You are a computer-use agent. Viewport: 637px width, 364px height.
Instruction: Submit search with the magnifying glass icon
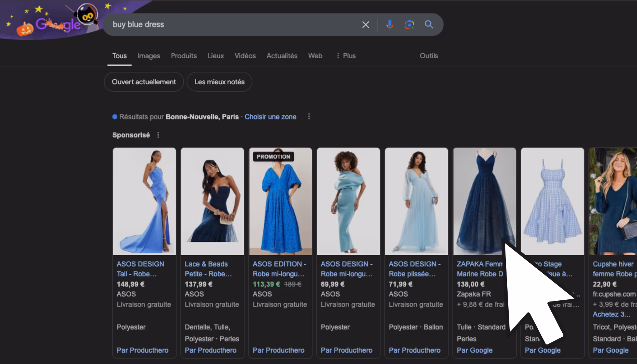click(429, 25)
